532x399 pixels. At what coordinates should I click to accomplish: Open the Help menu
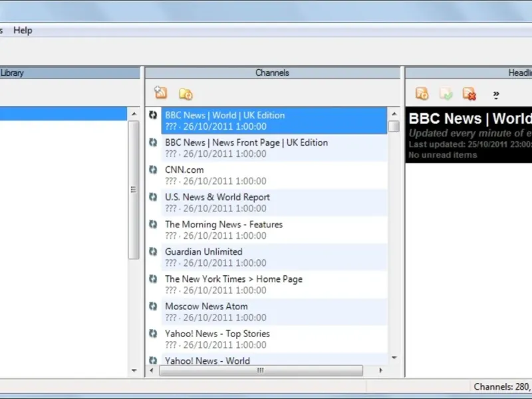[x=23, y=31]
